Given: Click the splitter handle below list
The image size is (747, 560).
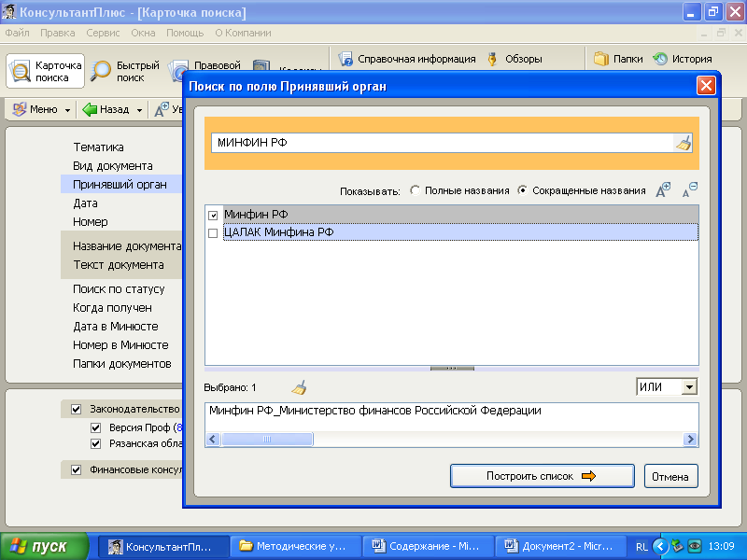Looking at the screenshot, I should point(452,368).
